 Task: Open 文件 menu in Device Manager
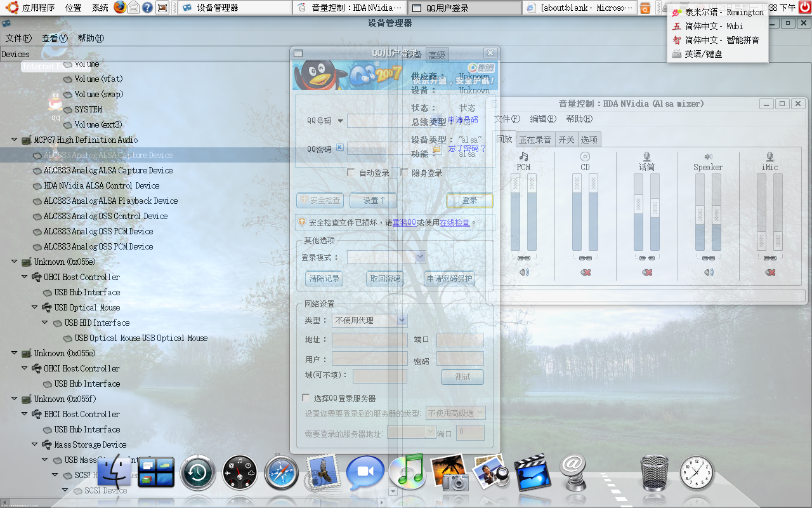(x=18, y=38)
